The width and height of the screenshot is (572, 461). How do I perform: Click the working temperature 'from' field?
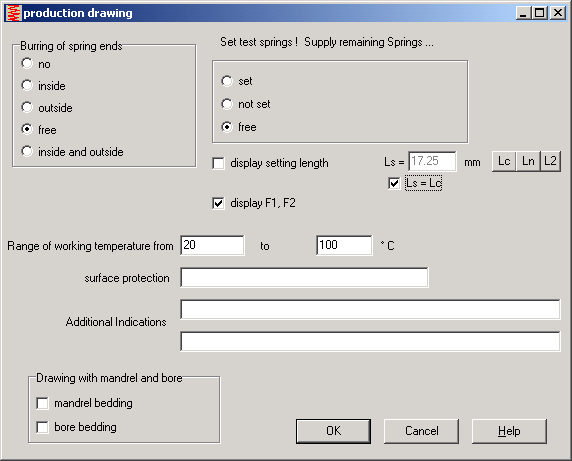212,245
